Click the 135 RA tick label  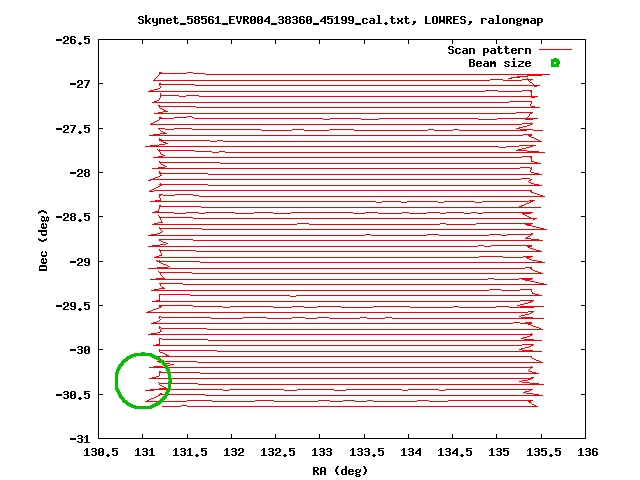(499, 452)
